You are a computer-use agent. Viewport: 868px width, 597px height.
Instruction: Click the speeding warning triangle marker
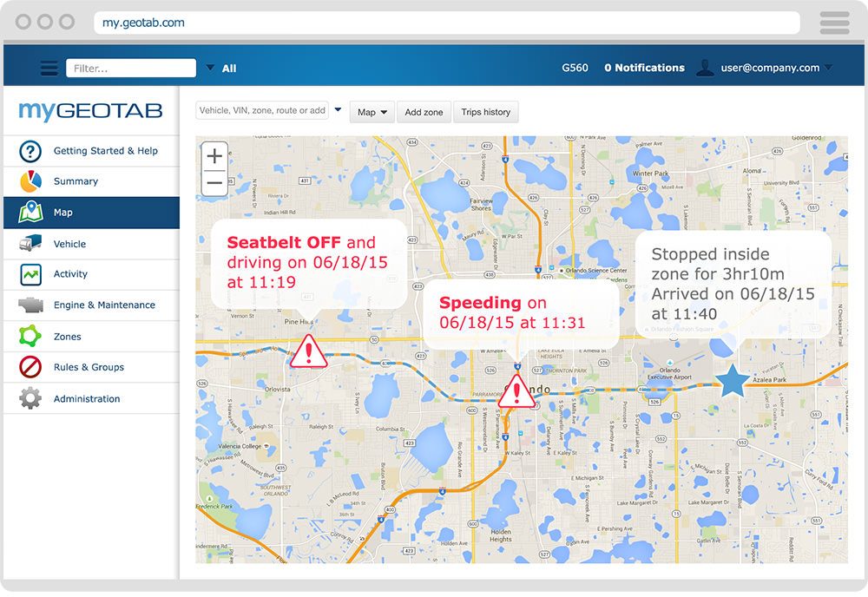[516, 392]
